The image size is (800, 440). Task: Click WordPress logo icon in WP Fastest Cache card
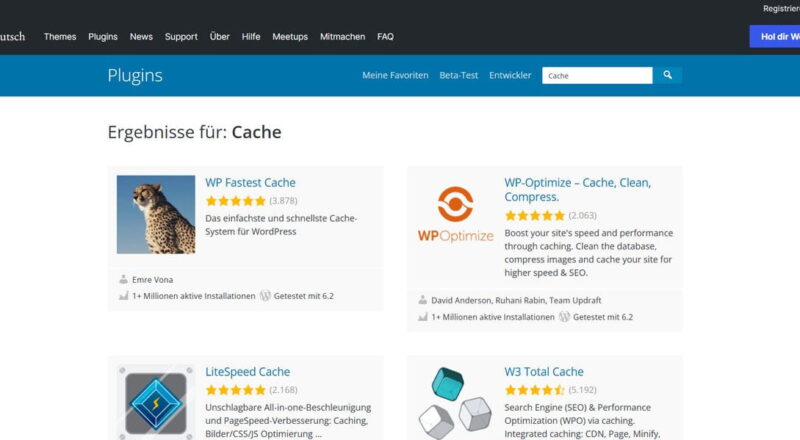click(x=265, y=296)
